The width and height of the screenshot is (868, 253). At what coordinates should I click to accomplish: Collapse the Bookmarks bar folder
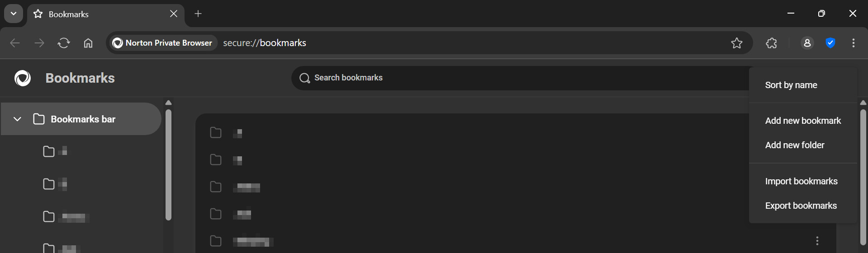(17, 119)
